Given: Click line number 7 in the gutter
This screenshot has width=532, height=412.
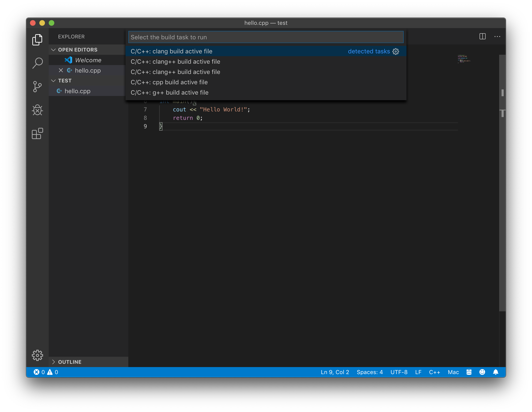Looking at the screenshot, I should 145,109.
